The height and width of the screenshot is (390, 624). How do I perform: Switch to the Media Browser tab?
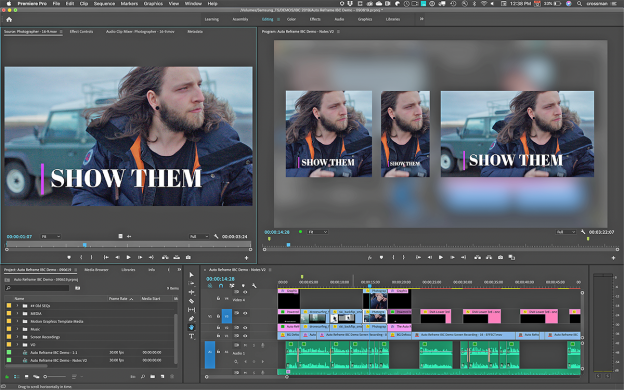(96, 270)
